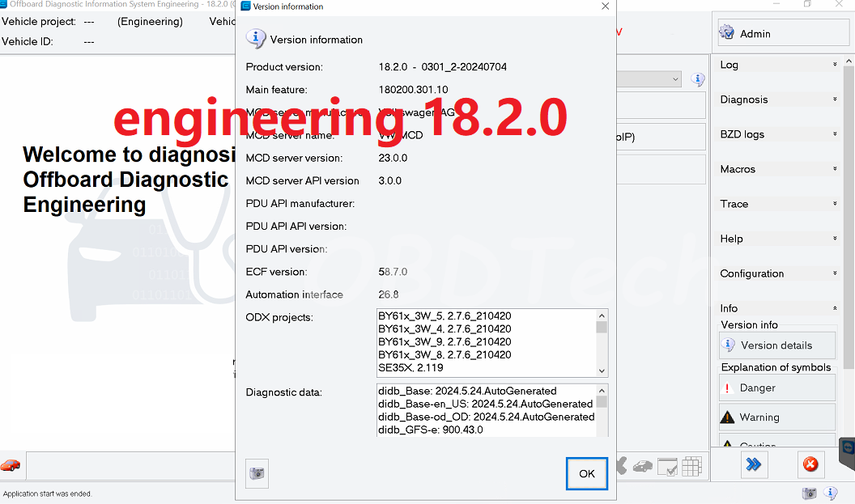Expand the Log section

[777, 65]
